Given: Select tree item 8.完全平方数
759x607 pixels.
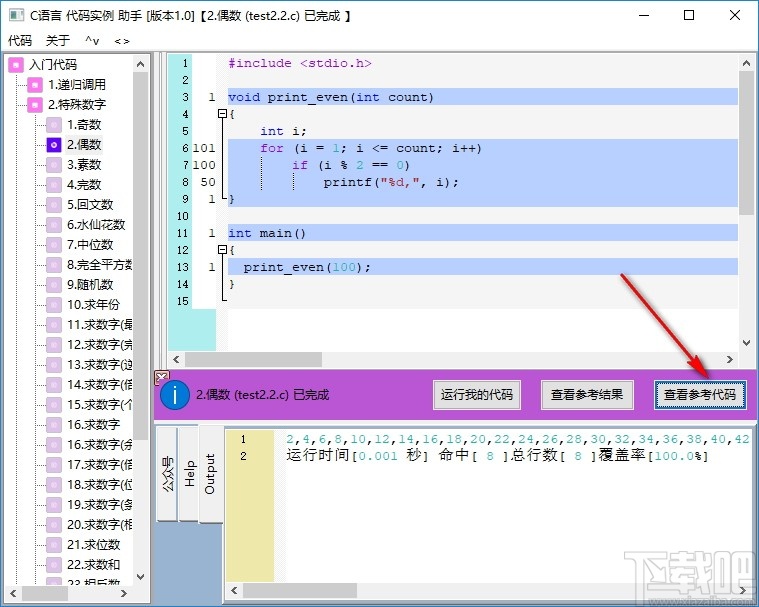Looking at the screenshot, I should [x=99, y=265].
